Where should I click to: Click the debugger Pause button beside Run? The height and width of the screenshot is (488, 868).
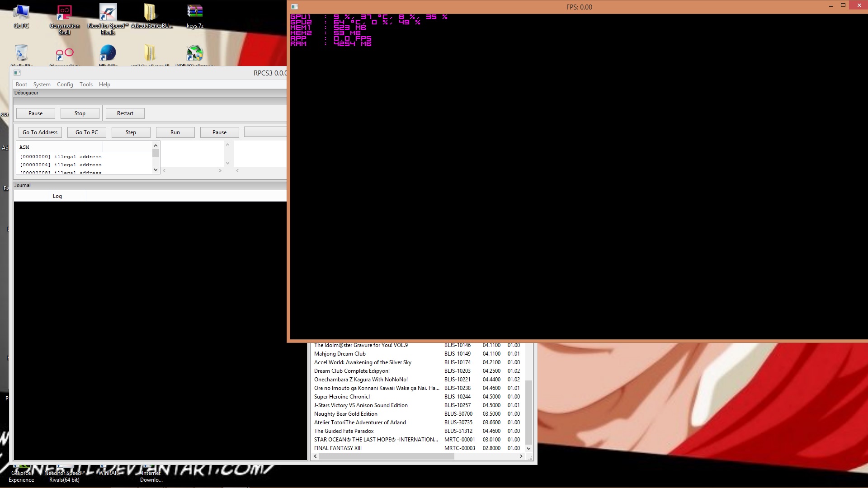click(219, 132)
